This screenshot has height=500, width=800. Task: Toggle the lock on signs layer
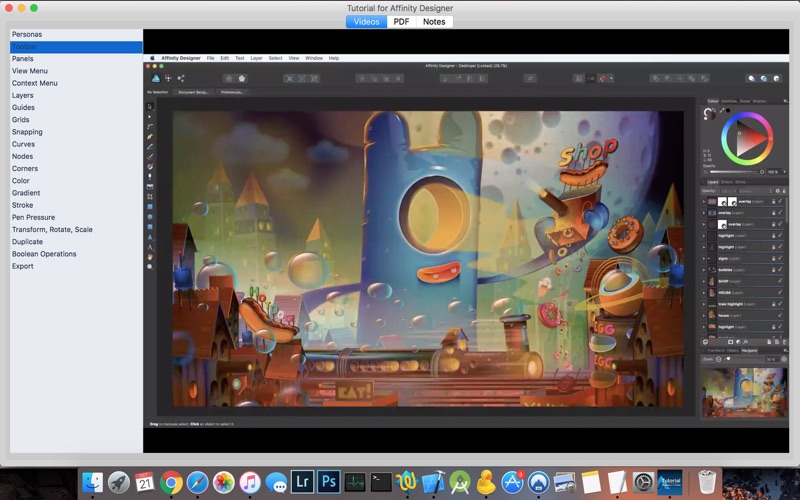(773, 259)
